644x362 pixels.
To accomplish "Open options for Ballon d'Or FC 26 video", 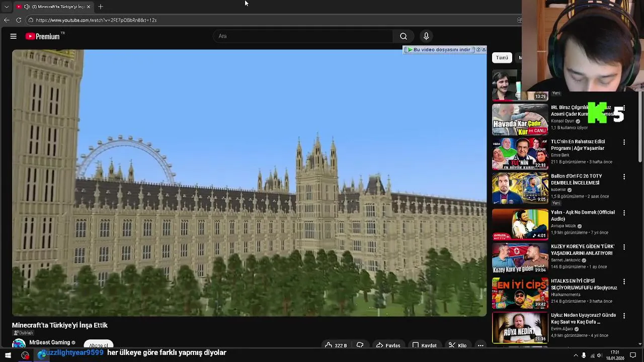I will click(624, 176).
